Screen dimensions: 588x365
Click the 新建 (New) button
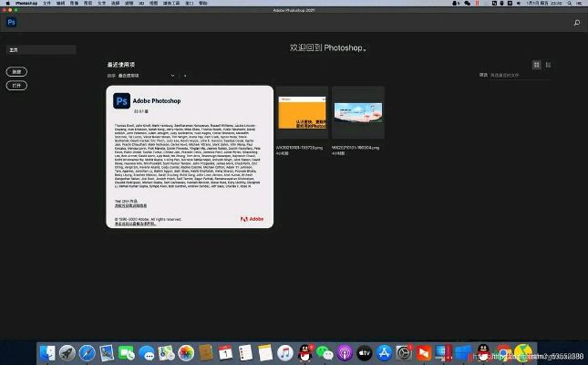pyautogui.click(x=16, y=70)
